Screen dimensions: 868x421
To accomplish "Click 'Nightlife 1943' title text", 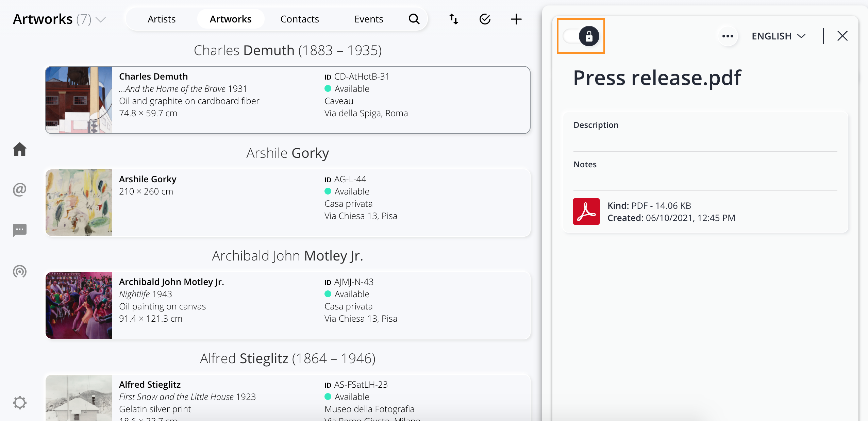I will click(x=145, y=294).
